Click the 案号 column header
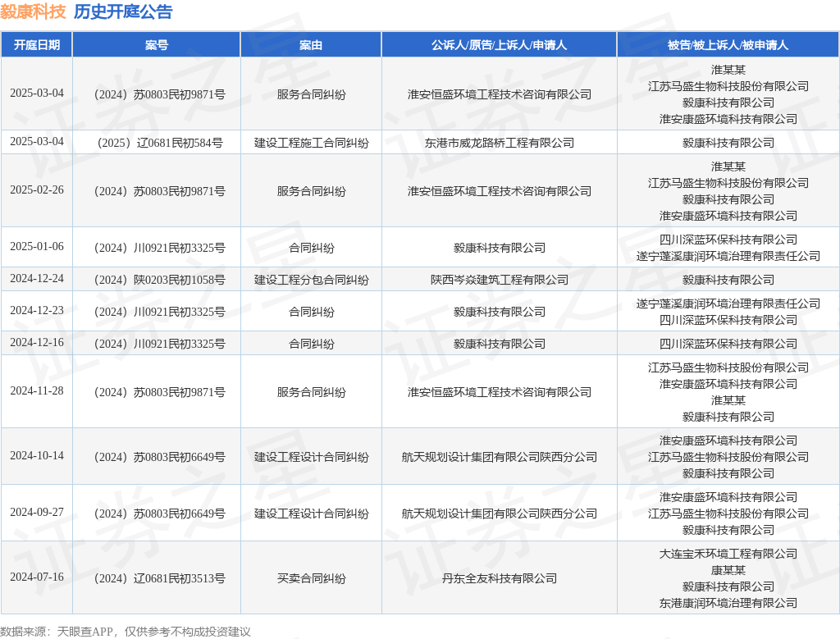 pos(157,45)
